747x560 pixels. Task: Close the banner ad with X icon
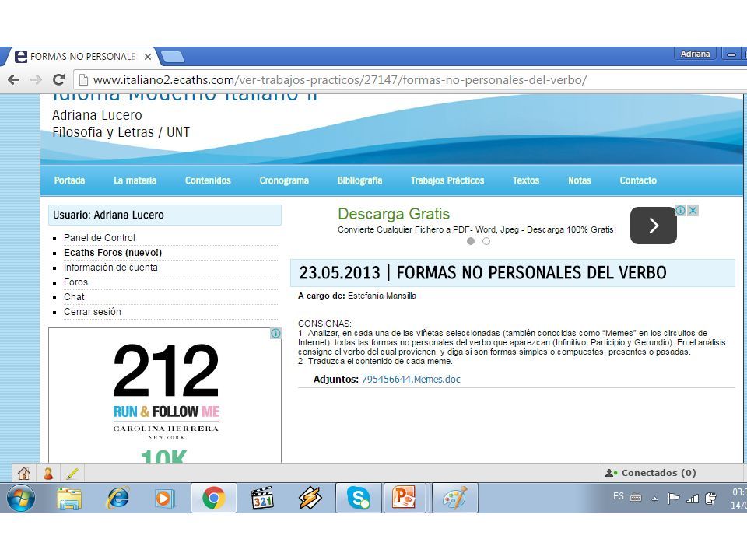tap(693, 210)
